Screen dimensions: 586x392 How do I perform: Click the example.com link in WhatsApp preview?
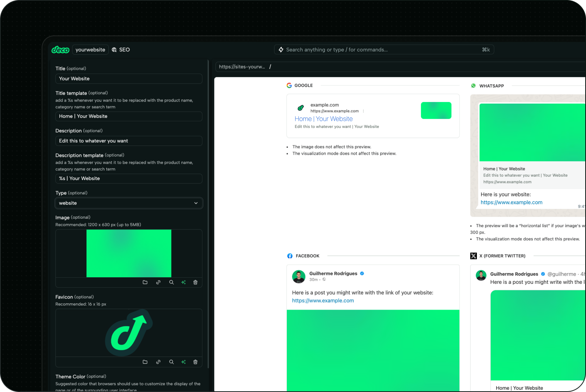tap(511, 202)
